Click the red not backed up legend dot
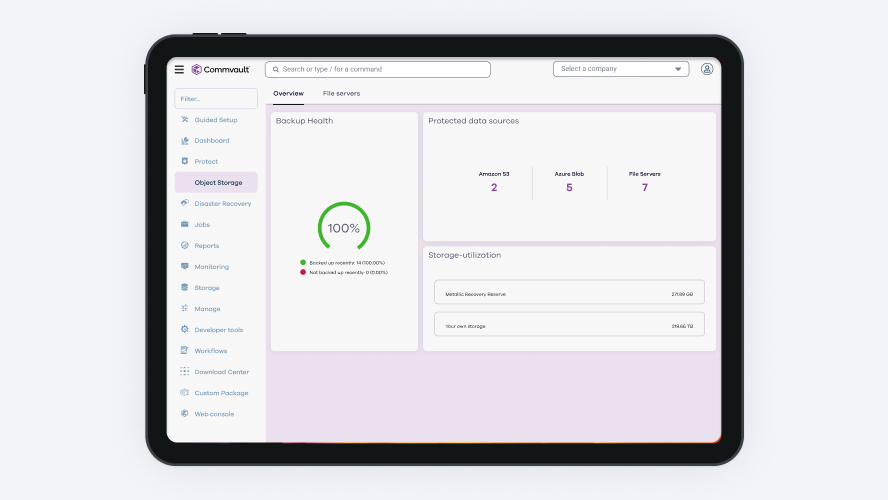This screenshot has height=500, width=888. coord(303,272)
